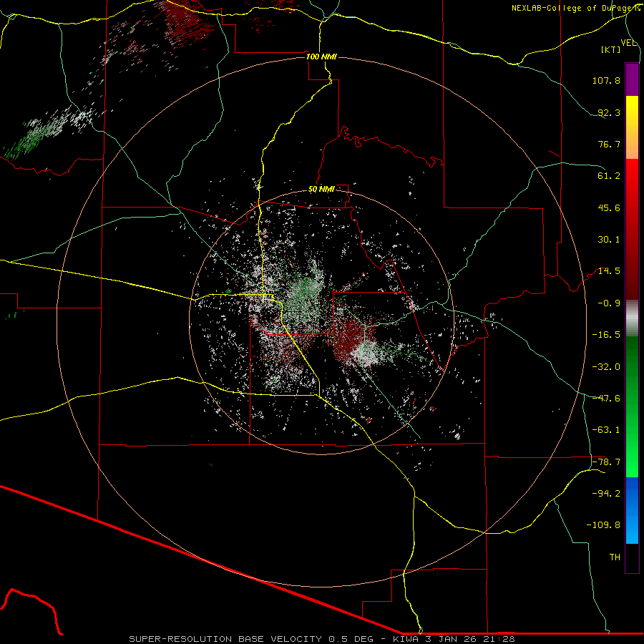The image size is (644, 644).
Task: Click the VEL legend title
Action: pos(628,43)
